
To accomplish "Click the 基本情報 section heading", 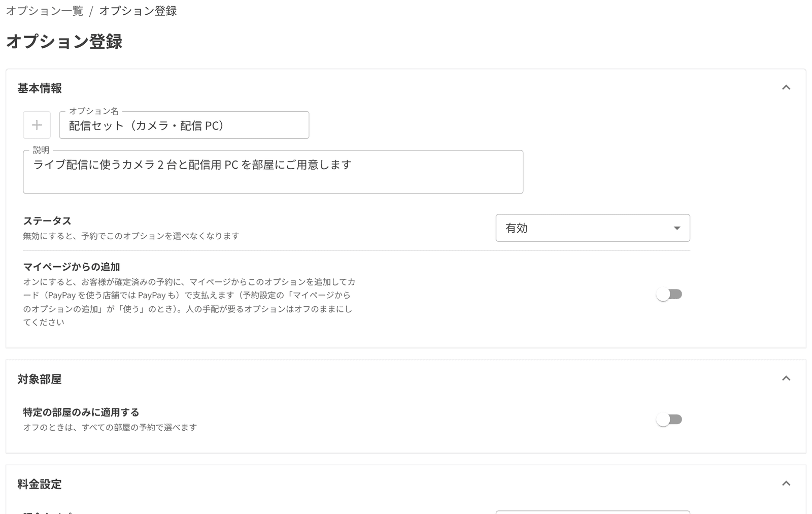I will coord(40,88).
